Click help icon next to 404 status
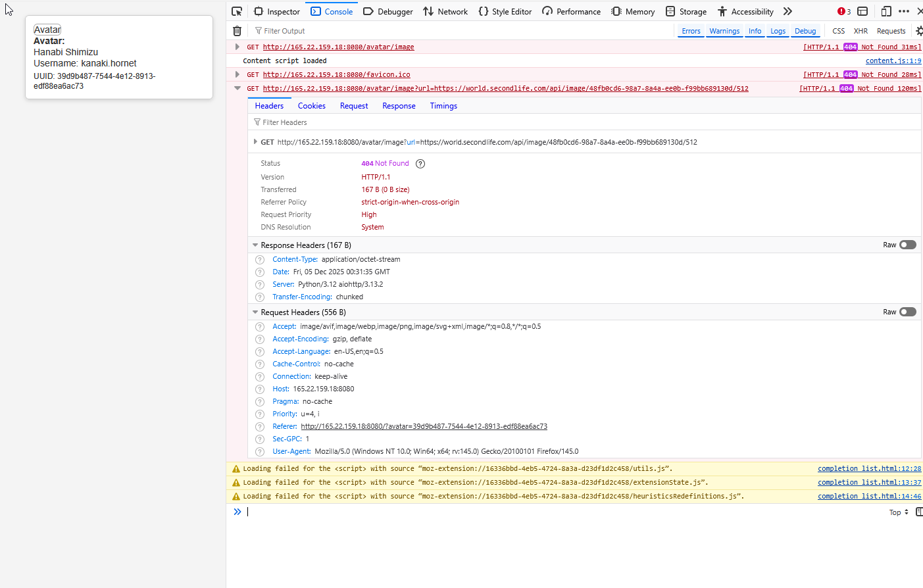The image size is (923, 588). pos(420,164)
